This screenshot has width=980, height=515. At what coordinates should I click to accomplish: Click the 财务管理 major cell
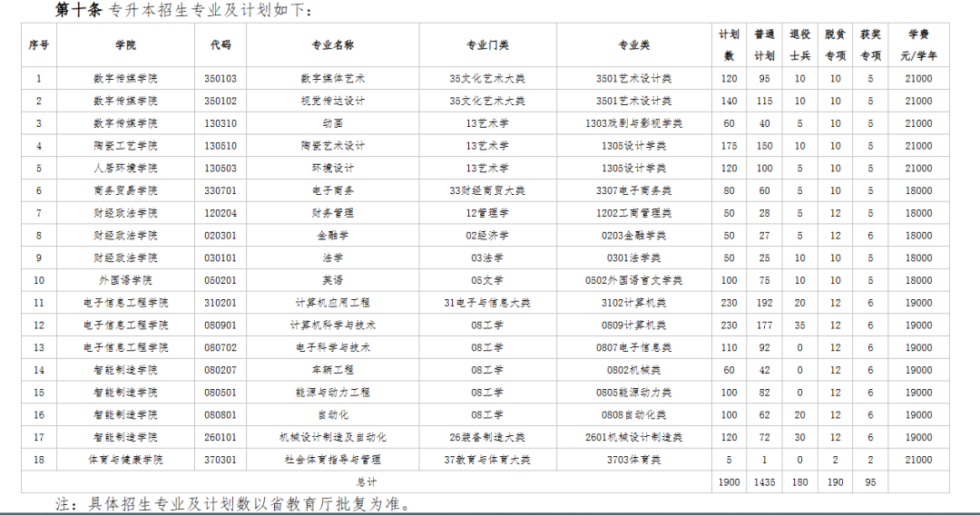(332, 213)
